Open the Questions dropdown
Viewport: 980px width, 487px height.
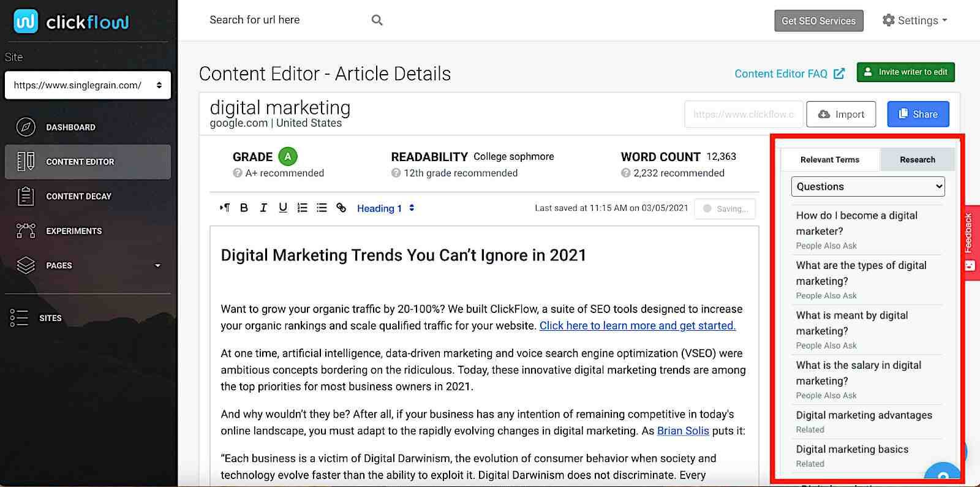point(867,187)
